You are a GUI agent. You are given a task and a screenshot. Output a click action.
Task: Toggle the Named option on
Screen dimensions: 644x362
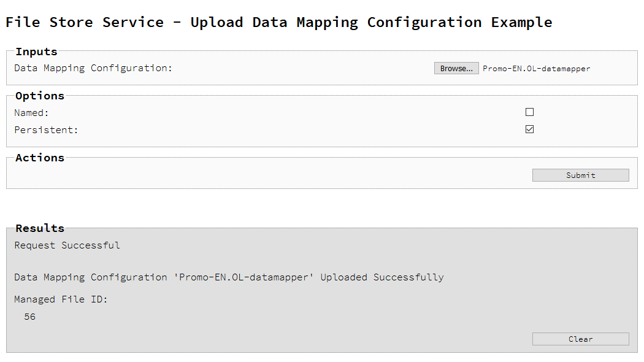pos(530,112)
